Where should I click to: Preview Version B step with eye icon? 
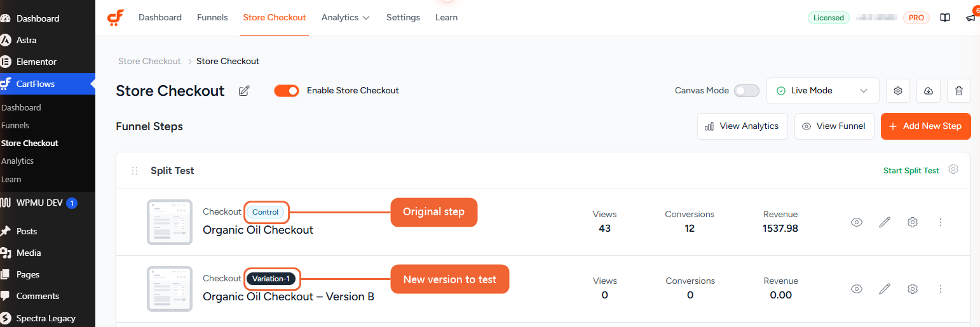click(857, 289)
